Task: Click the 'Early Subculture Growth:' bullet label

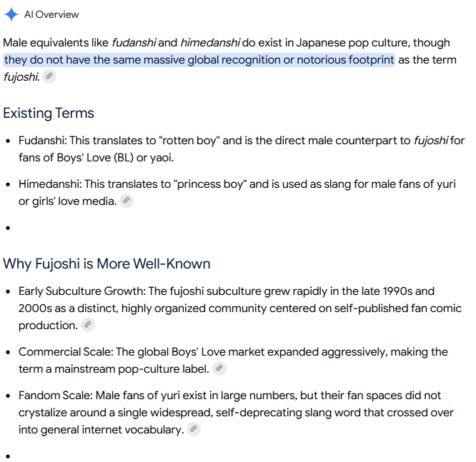Action: (x=82, y=291)
